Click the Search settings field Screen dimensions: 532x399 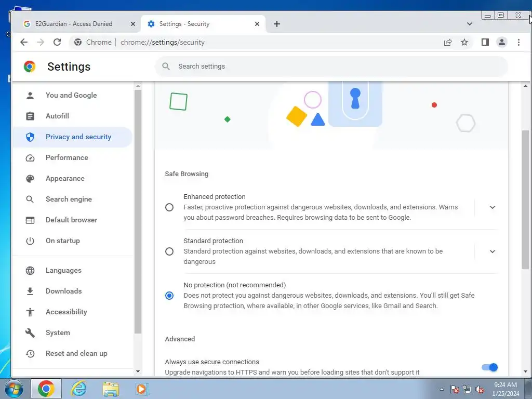click(331, 66)
